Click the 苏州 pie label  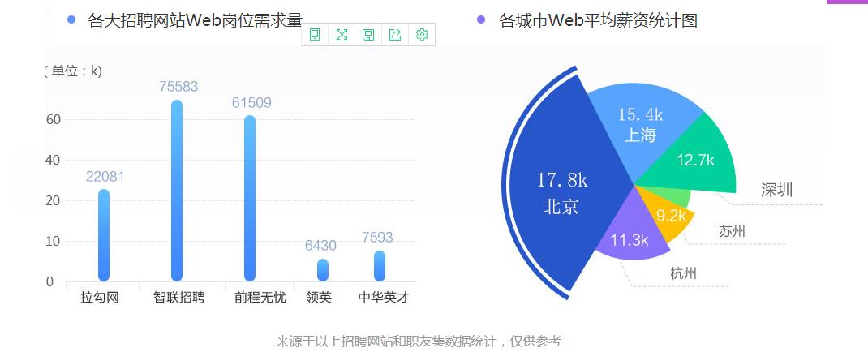point(732,231)
